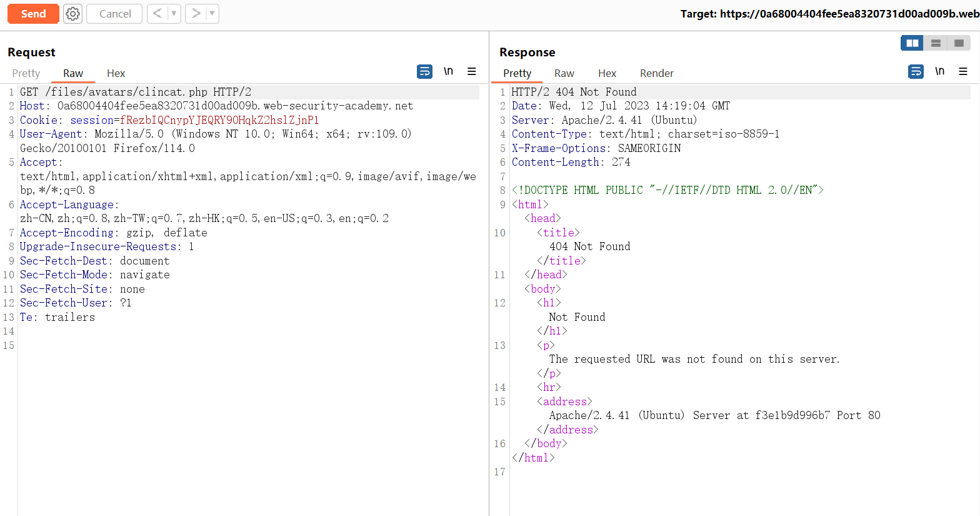Switch to the Request Pretty tab
The width and height of the screenshot is (980, 516).
point(26,73)
